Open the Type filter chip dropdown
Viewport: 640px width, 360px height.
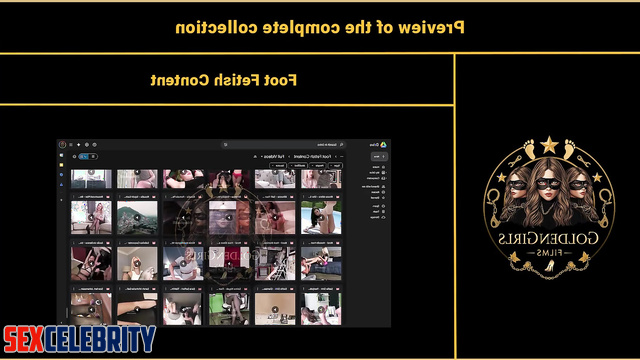click(336, 165)
